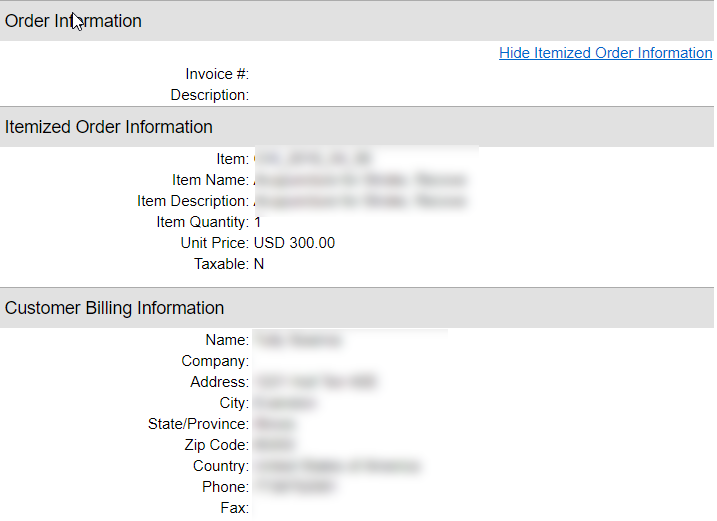The image size is (717, 521).
Task: Click the Unit Price value USD 300.00
Action: pos(295,243)
